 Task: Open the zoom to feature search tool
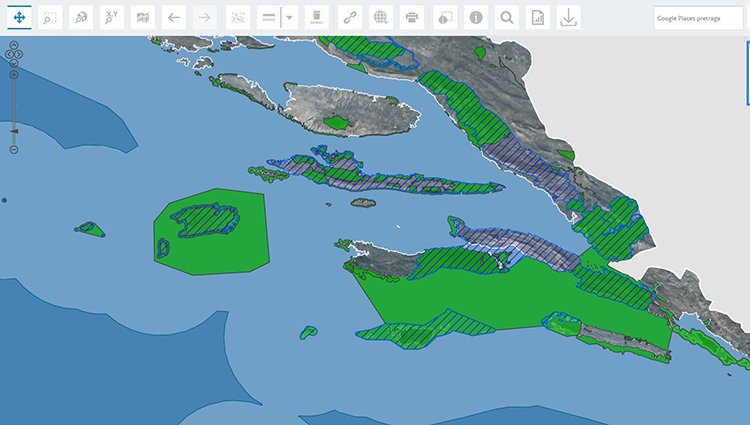[x=81, y=18]
